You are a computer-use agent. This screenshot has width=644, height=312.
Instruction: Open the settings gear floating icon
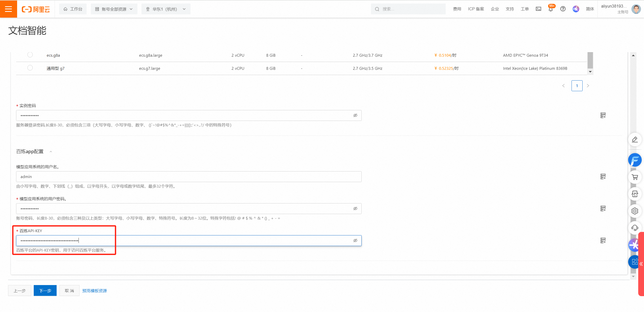pos(635,211)
